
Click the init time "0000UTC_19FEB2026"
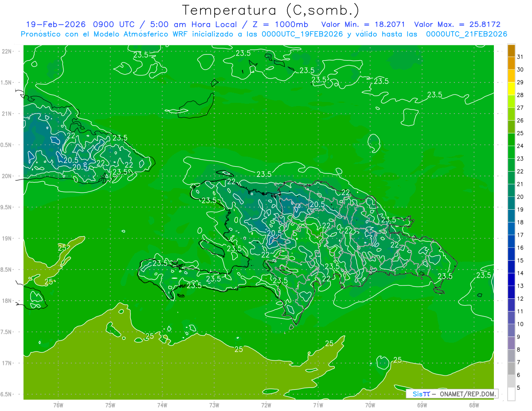pyautogui.click(x=302, y=34)
